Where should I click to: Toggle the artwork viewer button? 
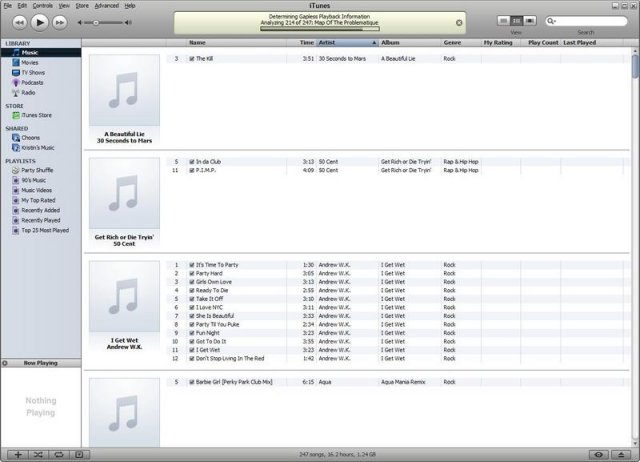coord(79,455)
